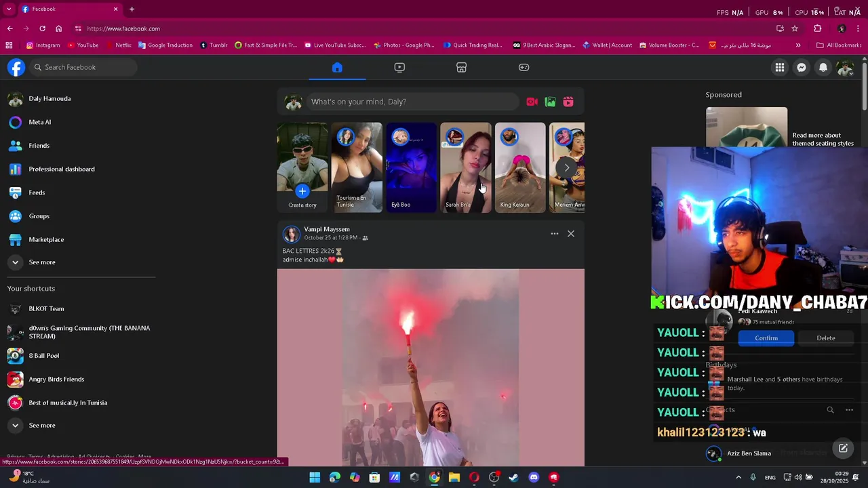Screen dimensions: 868x488
Task: Show hidden system tray icons
Action: click(x=738, y=477)
